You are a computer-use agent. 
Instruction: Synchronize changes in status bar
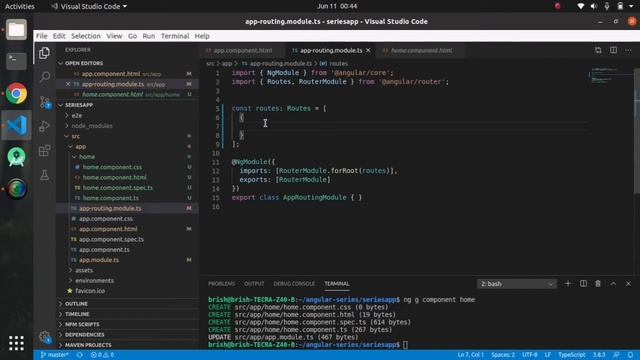point(80,355)
